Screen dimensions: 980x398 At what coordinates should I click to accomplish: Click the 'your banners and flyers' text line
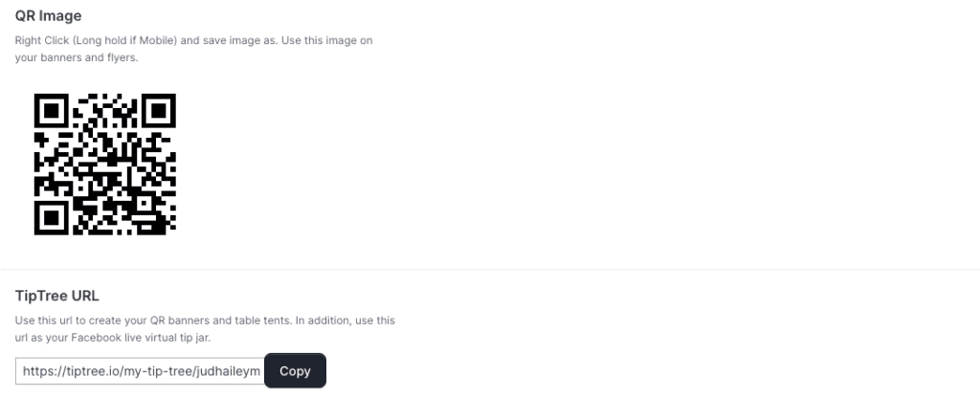point(77,57)
